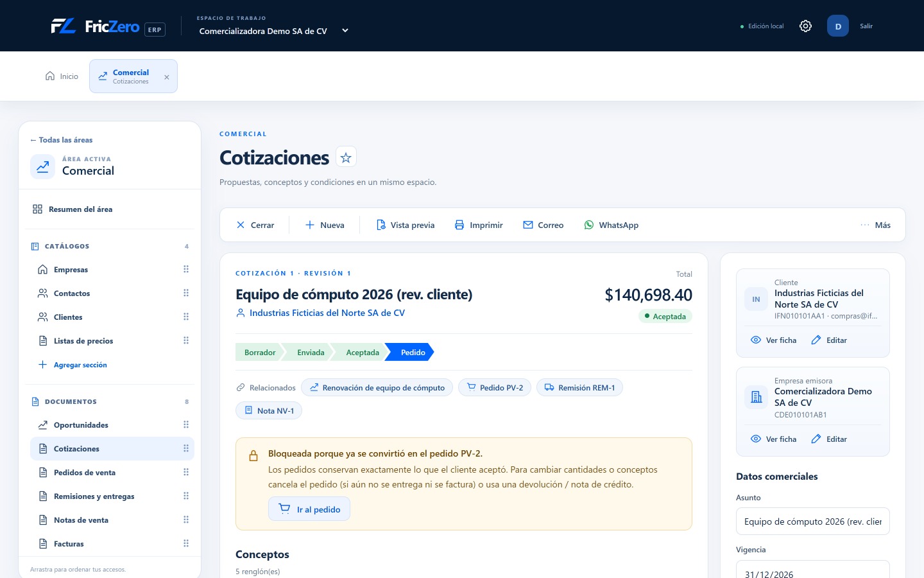924x578 pixels.
Task: Click Ver ficha for Cliente card
Action: pyautogui.click(x=774, y=340)
